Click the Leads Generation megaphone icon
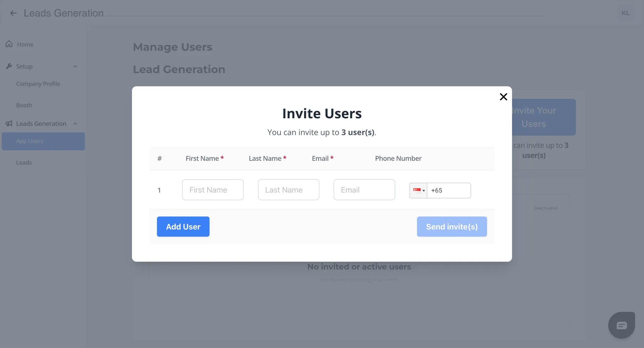 (x=9, y=124)
